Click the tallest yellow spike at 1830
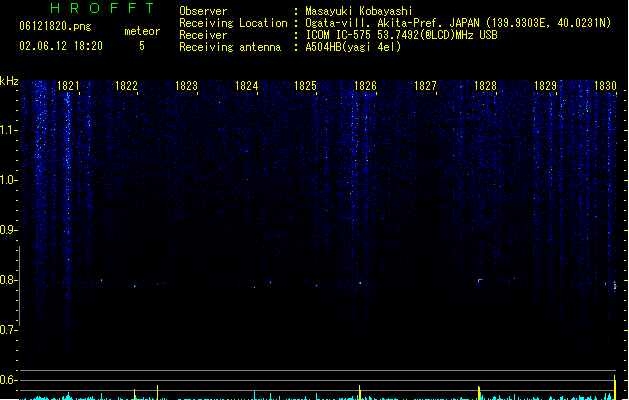 (x=615, y=387)
